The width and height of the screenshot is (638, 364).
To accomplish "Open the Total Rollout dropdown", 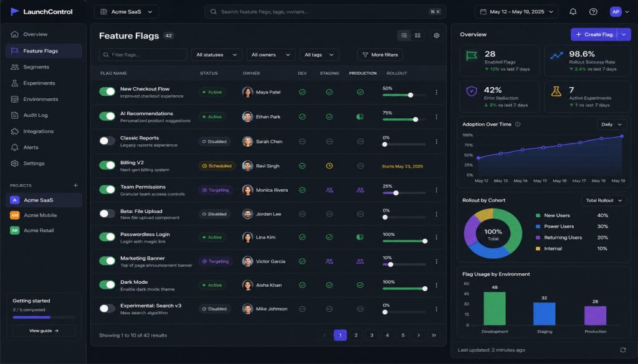I will tap(604, 200).
